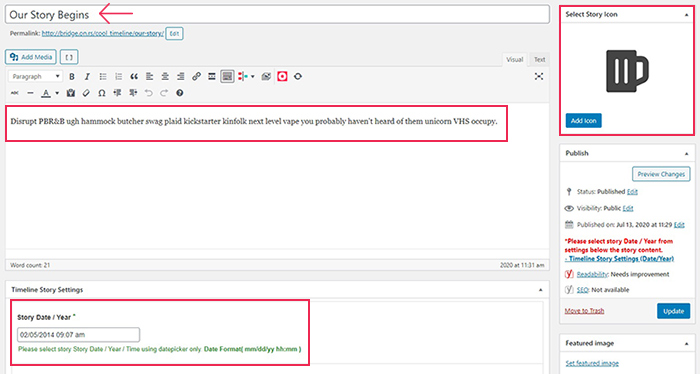Click the Word count: 21 text
700x374 pixels.
(30, 265)
